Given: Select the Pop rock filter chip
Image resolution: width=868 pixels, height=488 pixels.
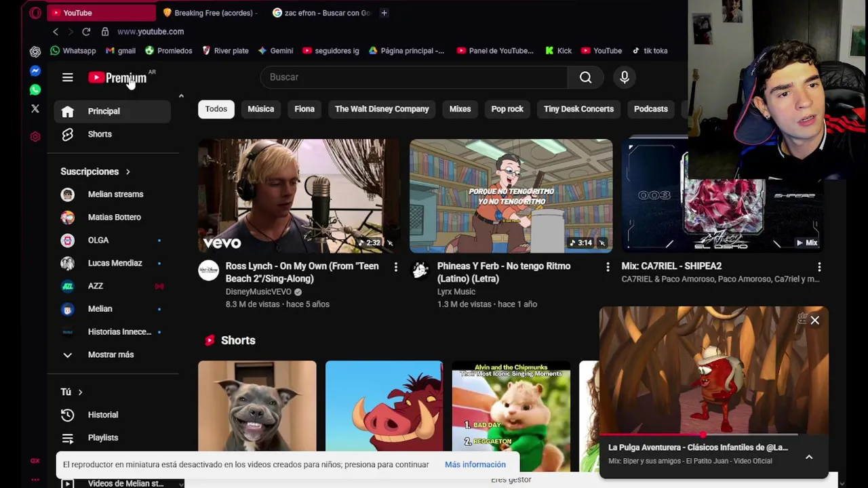Looking at the screenshot, I should click(x=507, y=109).
